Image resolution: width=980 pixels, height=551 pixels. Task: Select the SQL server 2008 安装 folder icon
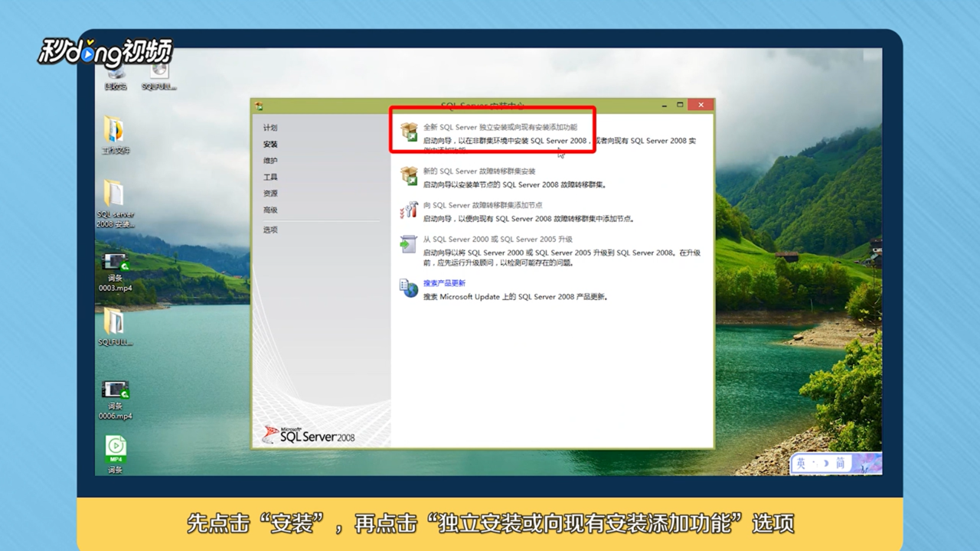tap(116, 204)
